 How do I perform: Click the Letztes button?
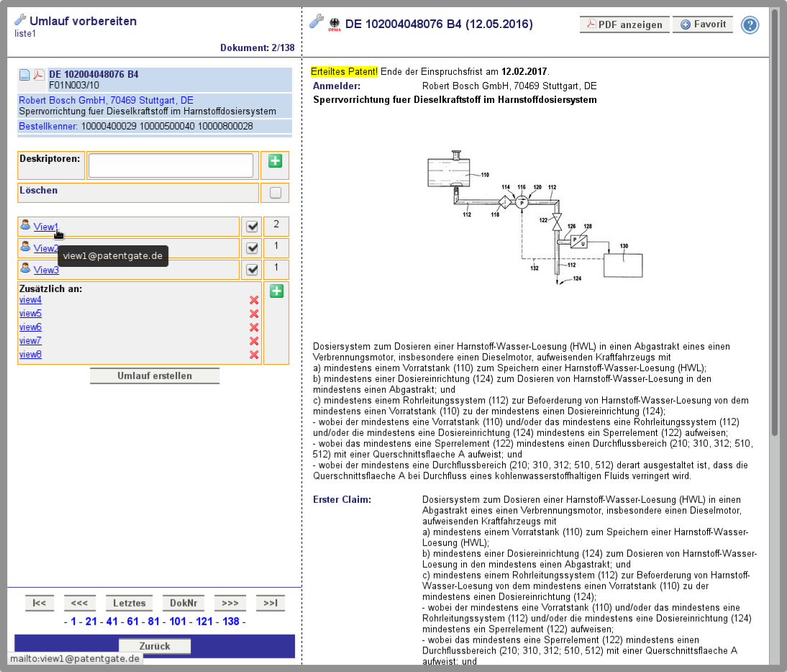[x=129, y=603]
